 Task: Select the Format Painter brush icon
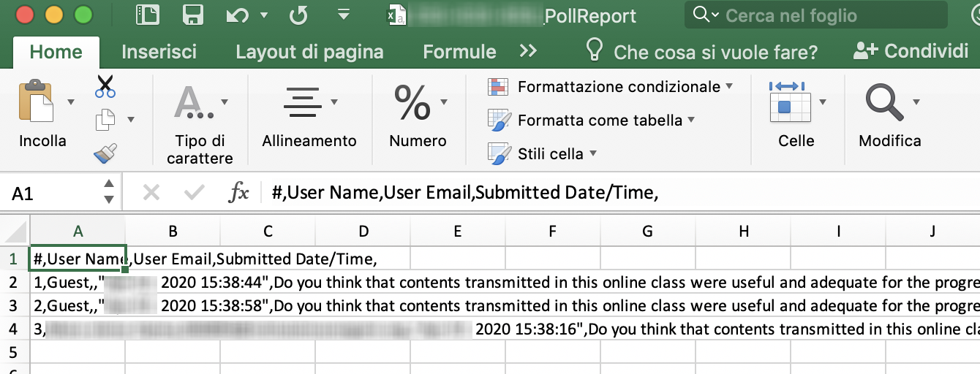pos(105,153)
